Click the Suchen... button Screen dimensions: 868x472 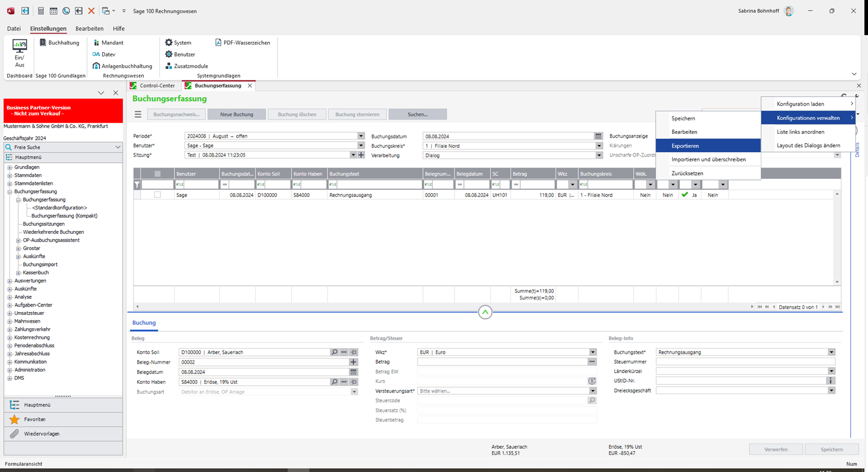[x=417, y=114]
